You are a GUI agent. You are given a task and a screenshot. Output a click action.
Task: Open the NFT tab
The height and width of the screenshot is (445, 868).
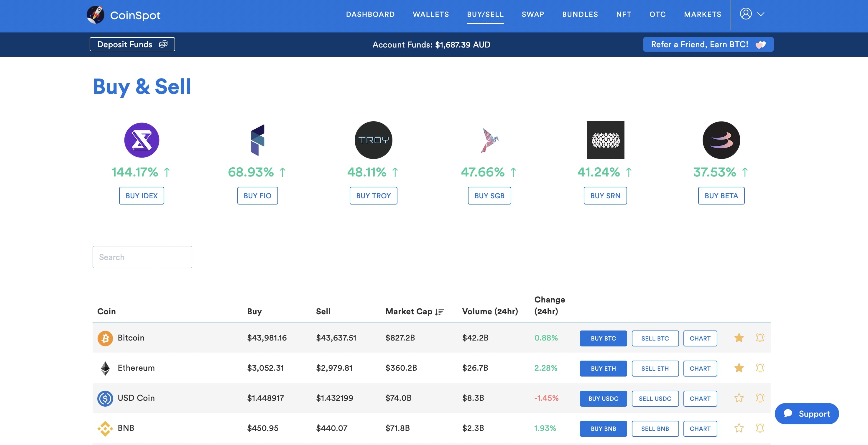tap(624, 14)
